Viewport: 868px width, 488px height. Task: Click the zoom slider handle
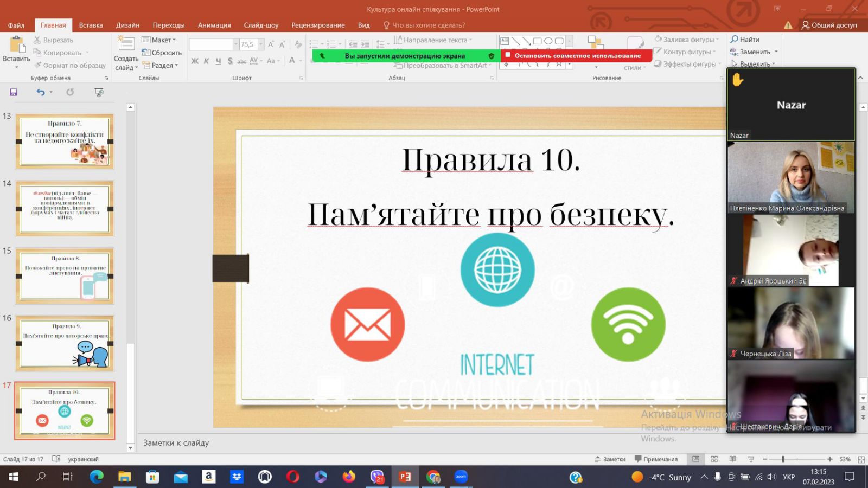coord(783,459)
